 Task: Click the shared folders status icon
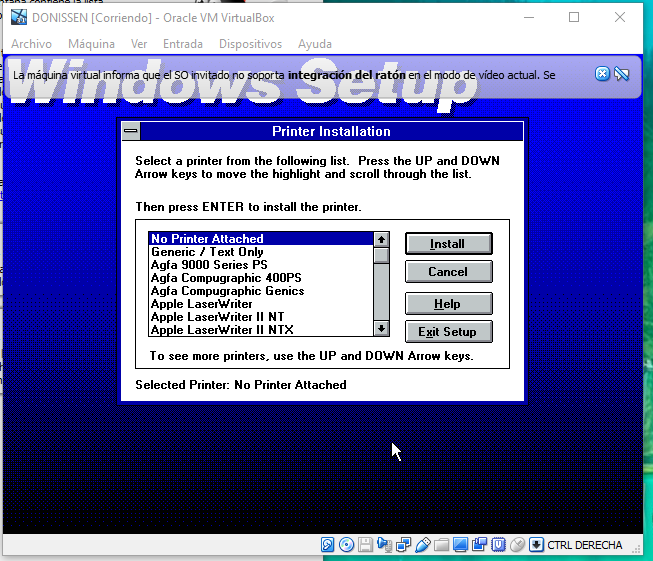click(441, 545)
